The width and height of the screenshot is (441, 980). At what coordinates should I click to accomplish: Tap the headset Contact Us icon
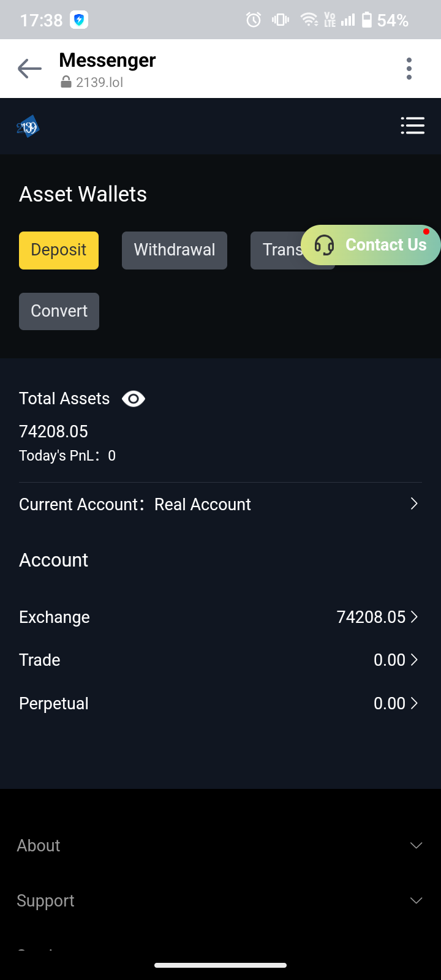click(x=324, y=245)
